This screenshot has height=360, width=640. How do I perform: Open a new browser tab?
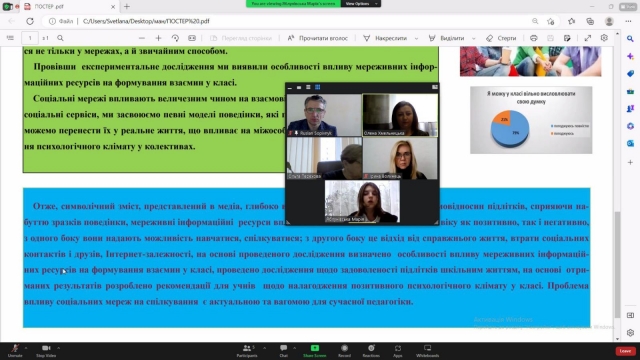(127, 7)
